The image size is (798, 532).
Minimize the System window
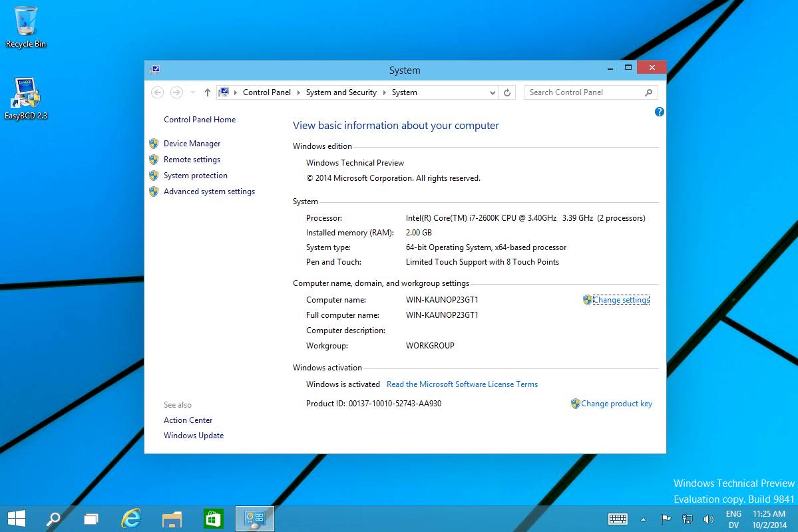click(610, 68)
